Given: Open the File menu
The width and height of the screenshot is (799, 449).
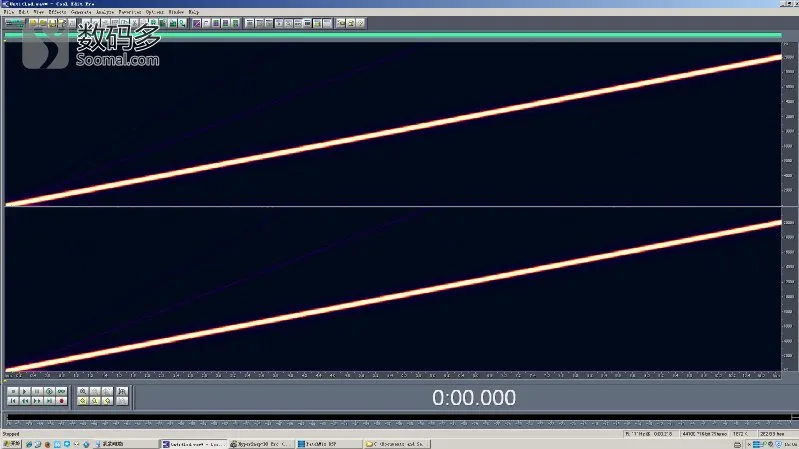Looking at the screenshot, I should point(9,12).
